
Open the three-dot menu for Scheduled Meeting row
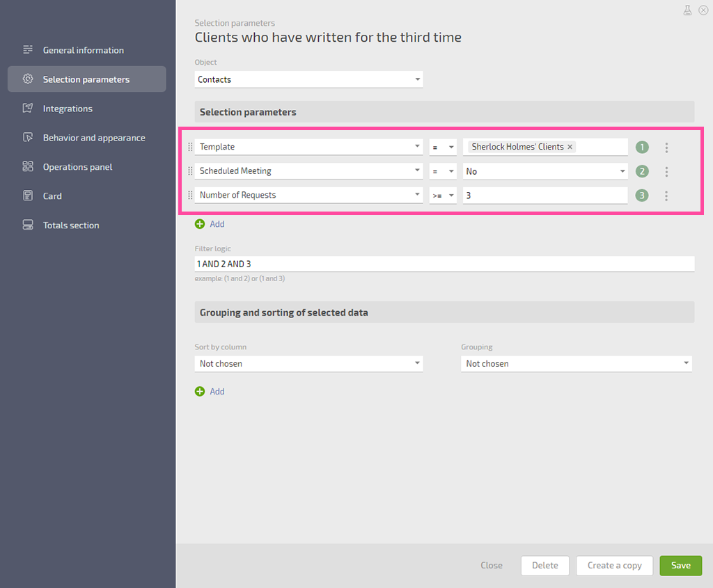point(666,171)
